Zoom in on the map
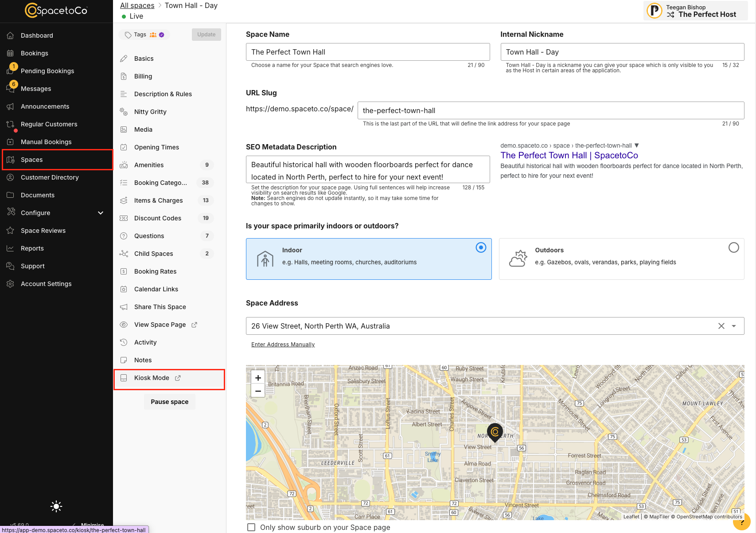The image size is (756, 533). click(258, 378)
